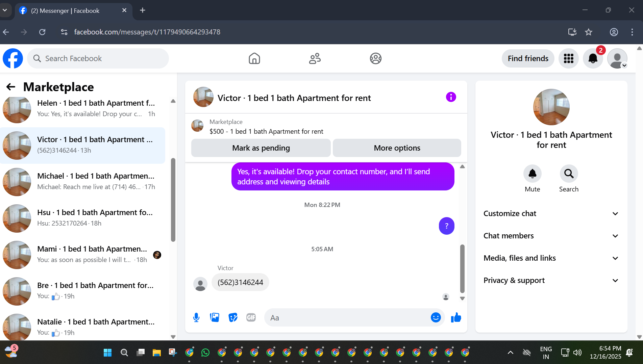Open the Facebook apps menu grid
This screenshot has height=364, width=643.
coord(569,58)
